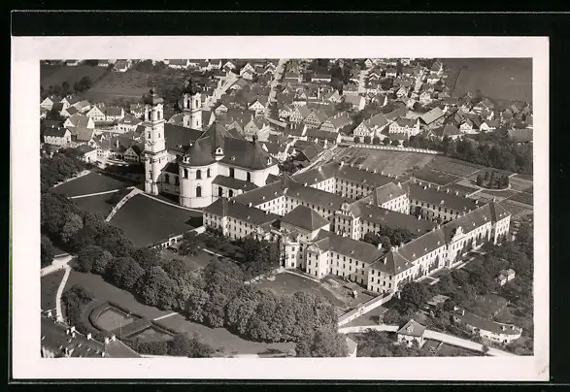This screenshot has width=570, height=392.
Task: Click the tall front church bell tower
Action: [154, 142]
